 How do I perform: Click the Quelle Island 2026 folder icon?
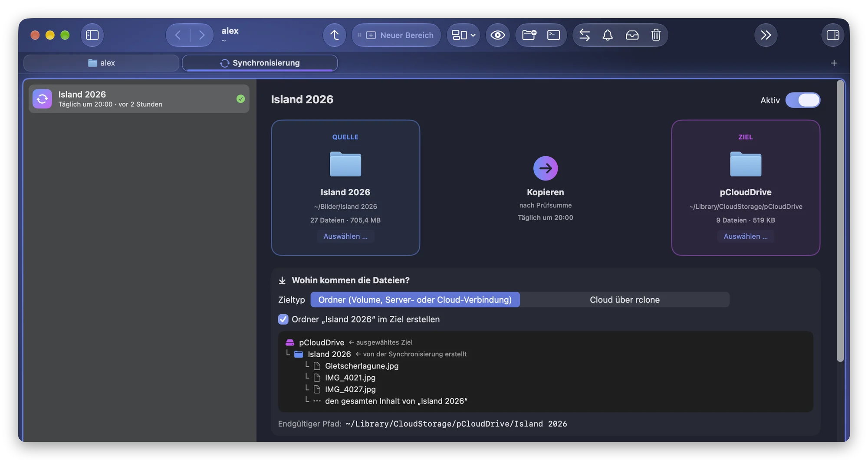345,164
